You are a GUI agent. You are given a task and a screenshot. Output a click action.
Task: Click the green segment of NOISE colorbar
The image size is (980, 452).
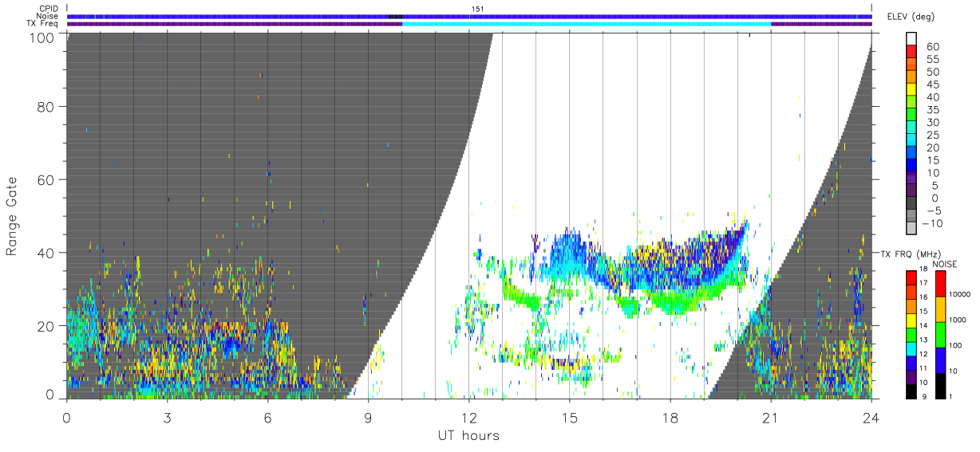941,335
